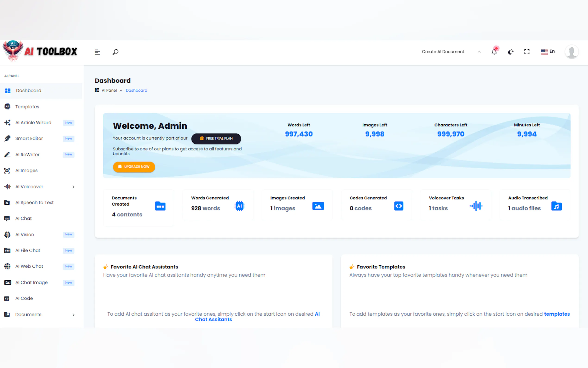Click the sidebar collapse menu icon
Viewport: 588px width, 368px height.
click(97, 52)
